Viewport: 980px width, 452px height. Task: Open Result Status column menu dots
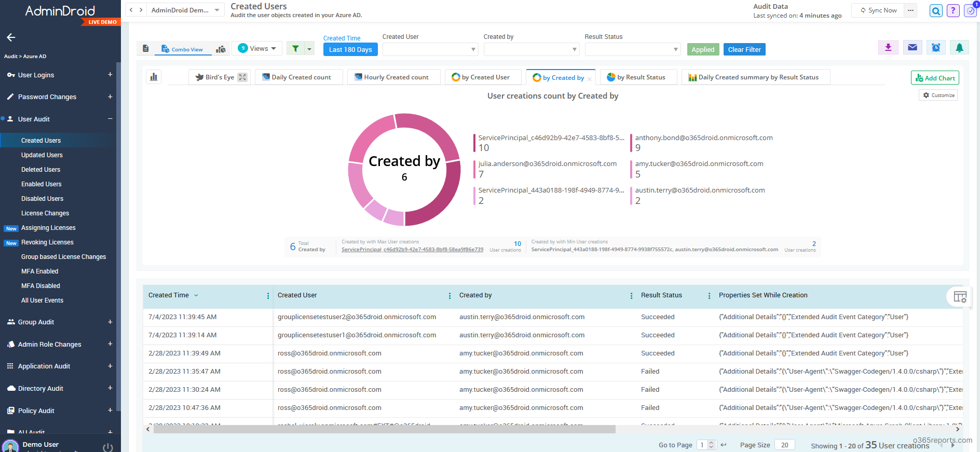coord(709,296)
